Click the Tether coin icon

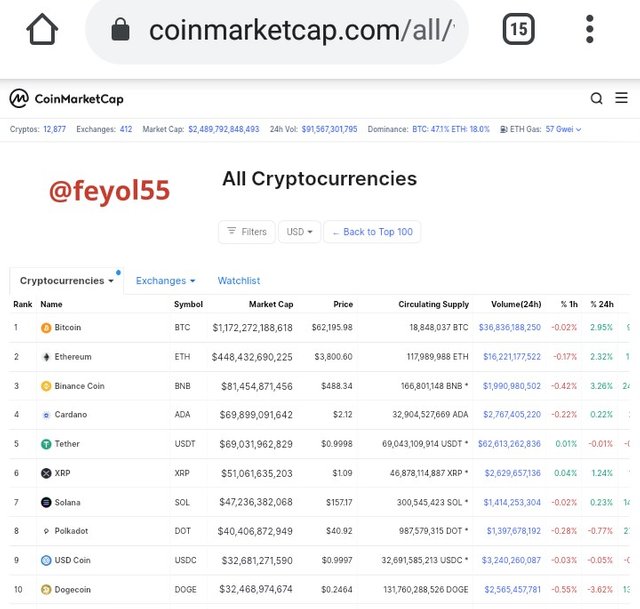click(46, 444)
